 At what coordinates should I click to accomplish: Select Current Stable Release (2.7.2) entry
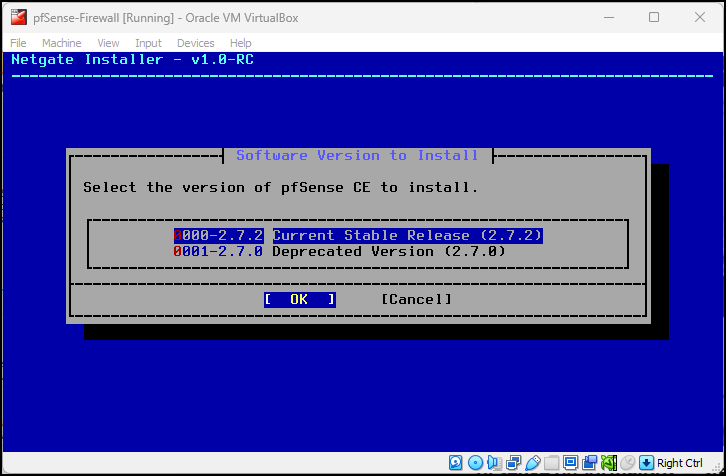[407, 235]
